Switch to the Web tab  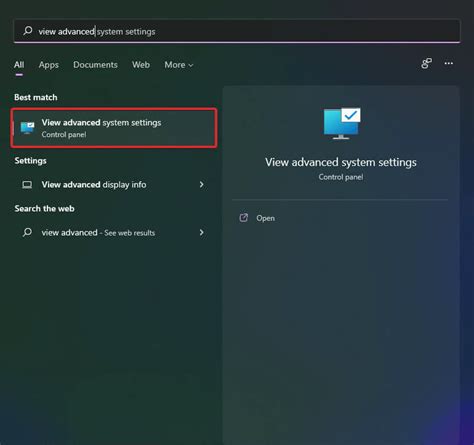click(141, 65)
